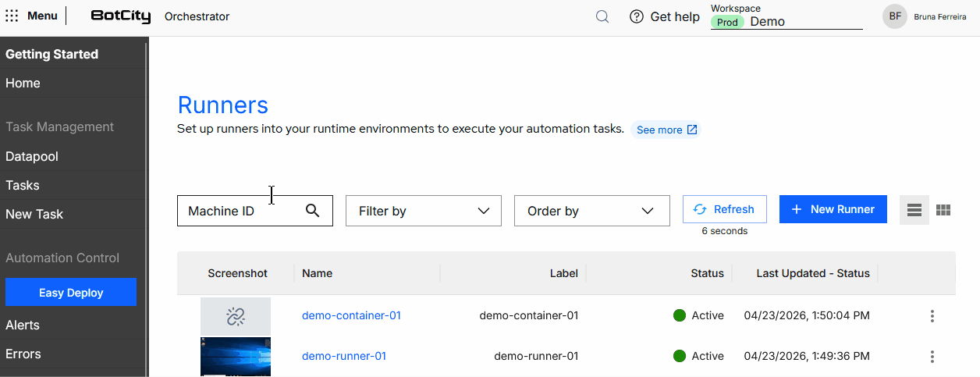Open the Menu grid icon
This screenshot has height=377, width=980.
click(12, 16)
